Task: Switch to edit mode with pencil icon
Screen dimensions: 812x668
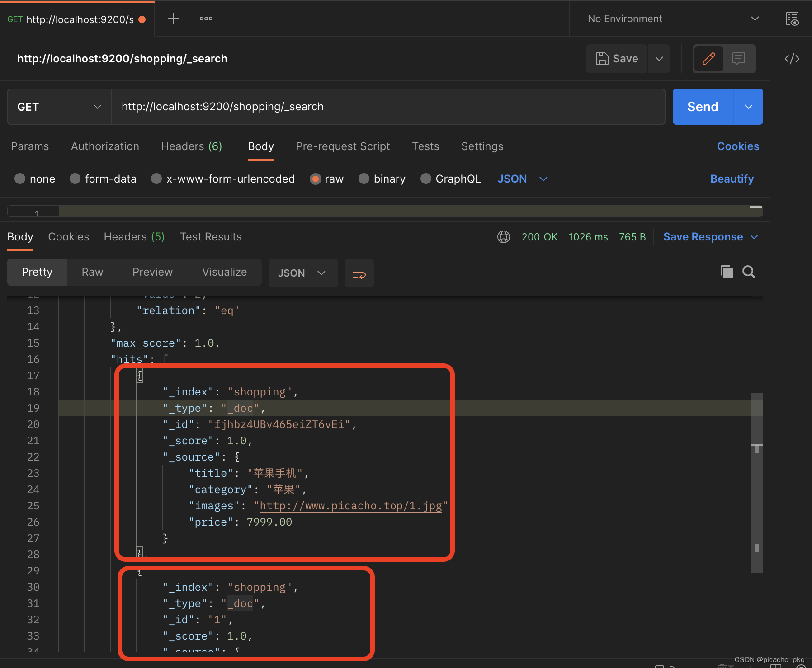Action: point(708,59)
